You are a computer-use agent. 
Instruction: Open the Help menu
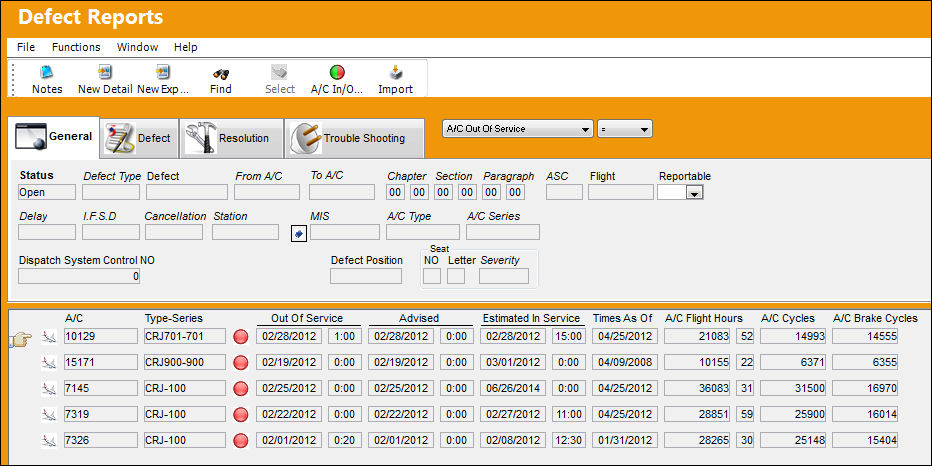pos(185,47)
